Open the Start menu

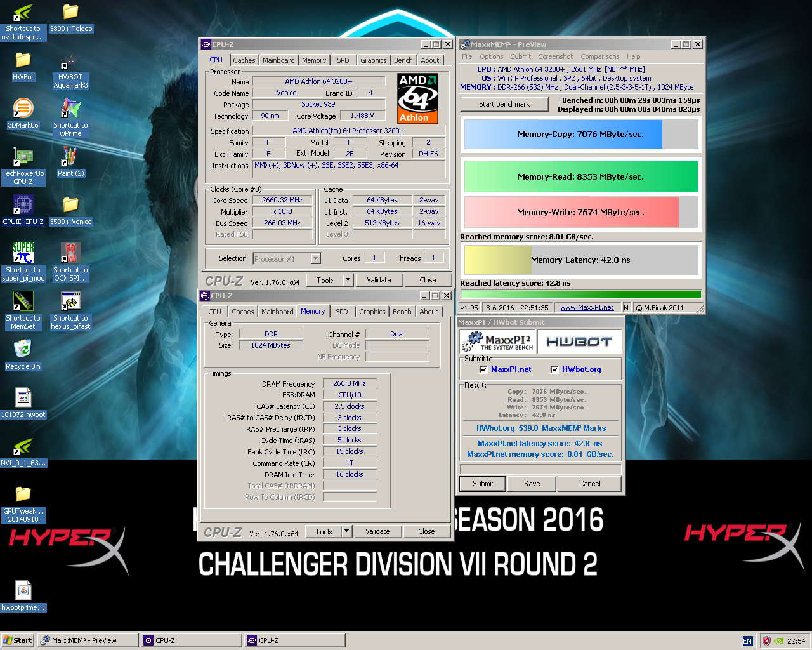[18, 640]
